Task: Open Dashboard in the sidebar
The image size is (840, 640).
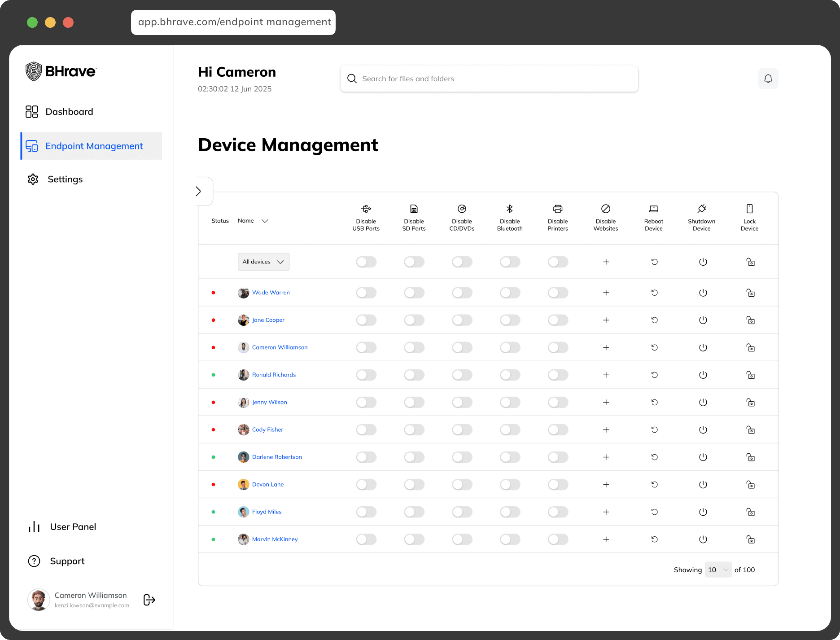Action: (x=59, y=112)
